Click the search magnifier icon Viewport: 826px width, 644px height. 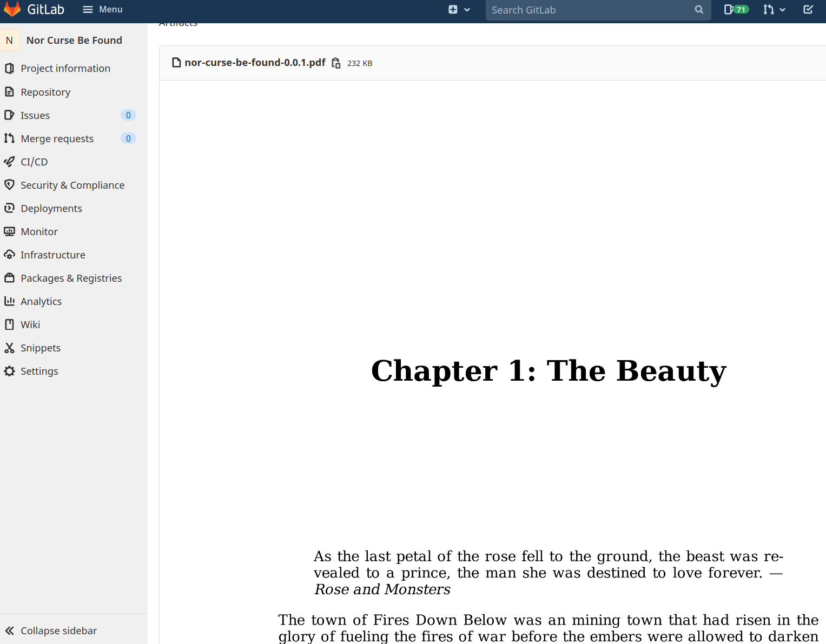tap(699, 10)
